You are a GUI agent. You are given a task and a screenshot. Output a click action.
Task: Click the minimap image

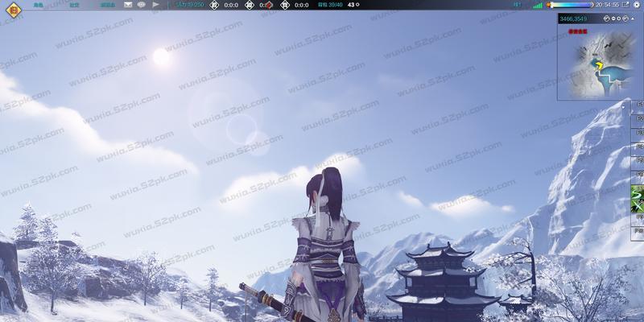(x=601, y=62)
